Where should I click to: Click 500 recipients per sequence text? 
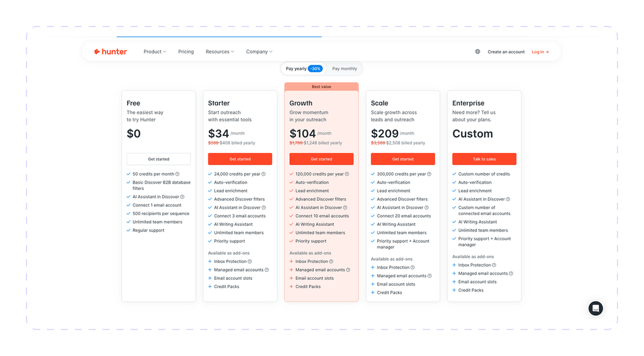[160, 213]
